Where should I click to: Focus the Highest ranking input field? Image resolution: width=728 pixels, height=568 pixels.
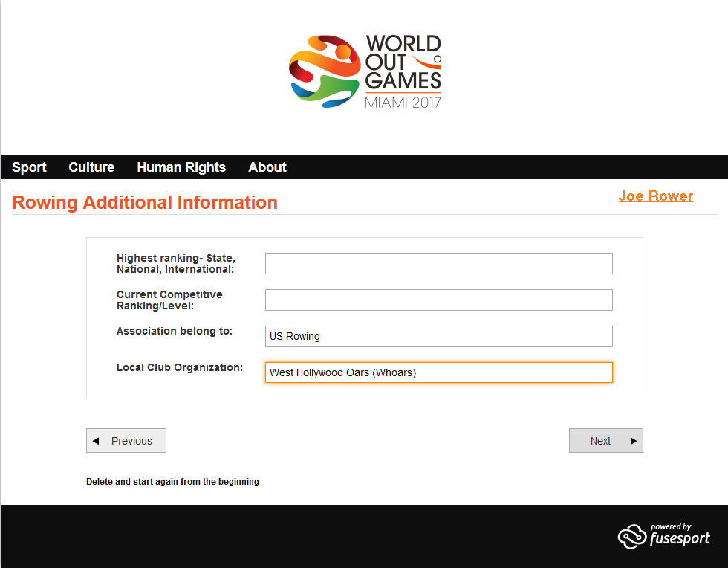(438, 263)
